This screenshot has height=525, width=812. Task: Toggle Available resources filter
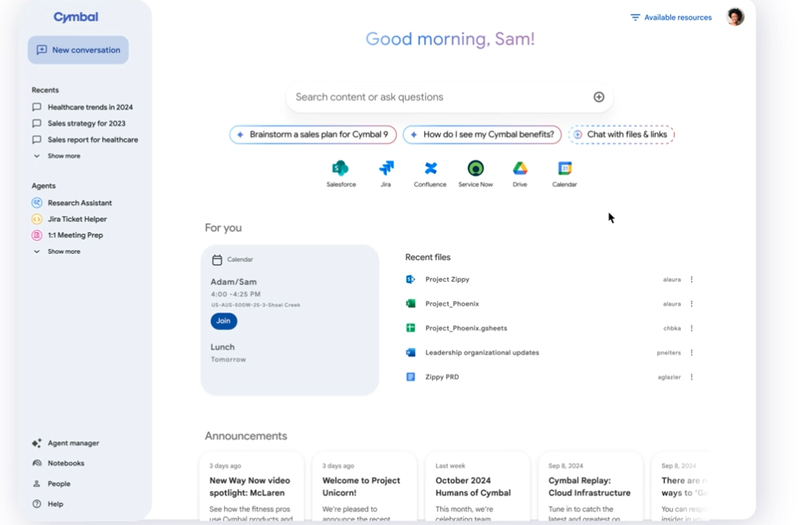[x=671, y=17]
